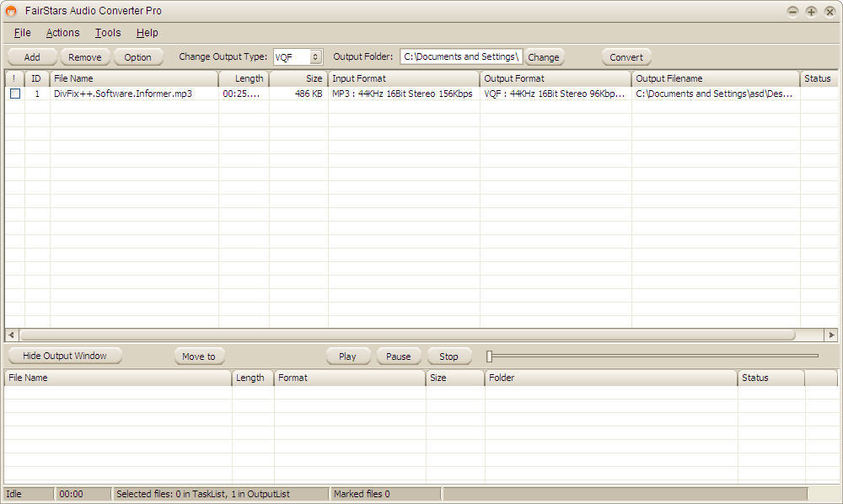The height and width of the screenshot is (504, 843).
Task: Click the horizontal scrollbar left arrow
Action: click(11, 335)
